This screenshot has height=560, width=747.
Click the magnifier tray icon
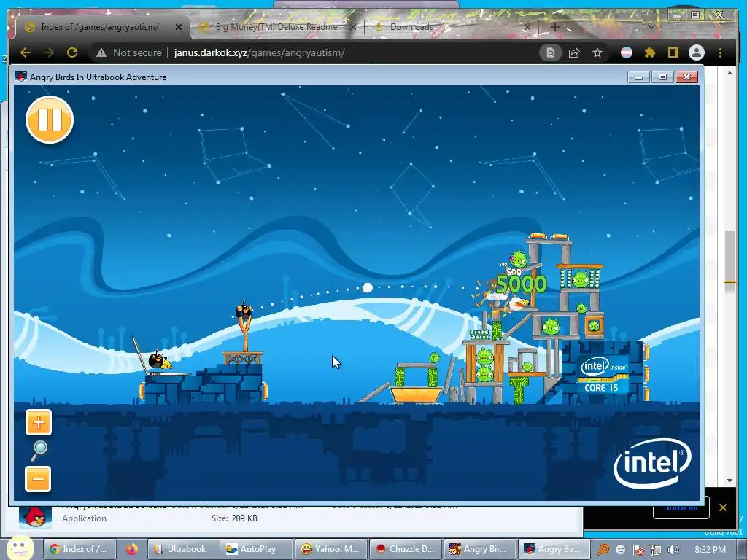603,550
